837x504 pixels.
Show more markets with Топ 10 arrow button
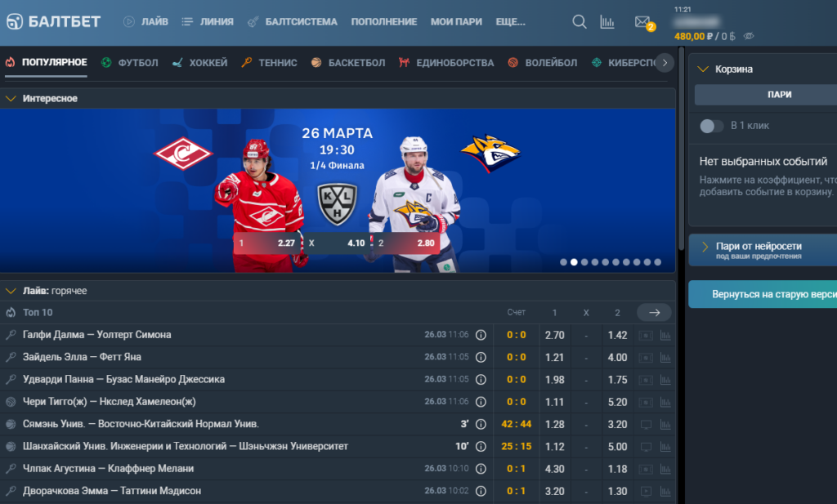(x=655, y=313)
